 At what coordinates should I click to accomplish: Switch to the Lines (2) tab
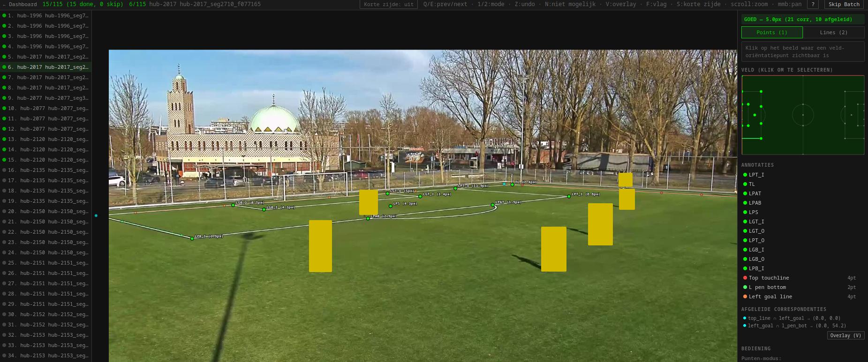(x=834, y=32)
